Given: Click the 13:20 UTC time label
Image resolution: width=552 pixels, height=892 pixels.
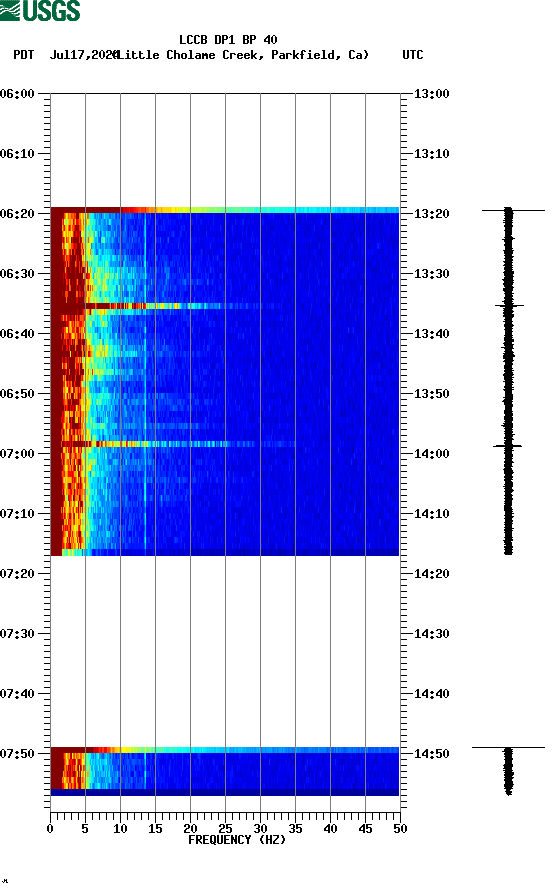Looking at the screenshot, I should pyautogui.click(x=431, y=213).
